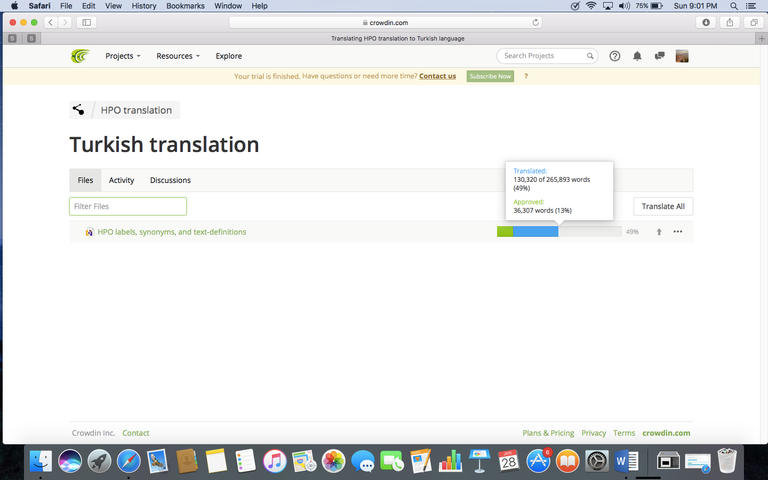Expand the Resources dropdown menu
The width and height of the screenshot is (768, 480).
point(178,56)
